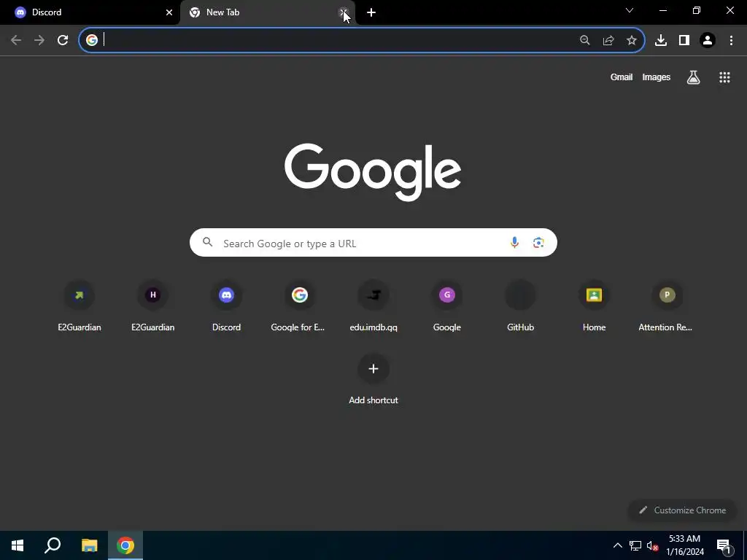Open the Home shortcut tile
This screenshot has height=560, width=747.
click(x=594, y=306)
